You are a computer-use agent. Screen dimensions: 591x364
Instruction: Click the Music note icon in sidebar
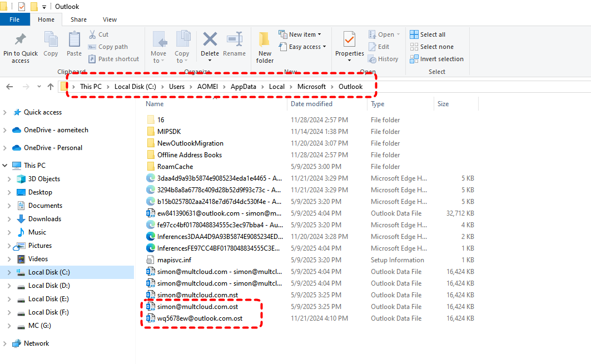click(x=21, y=232)
